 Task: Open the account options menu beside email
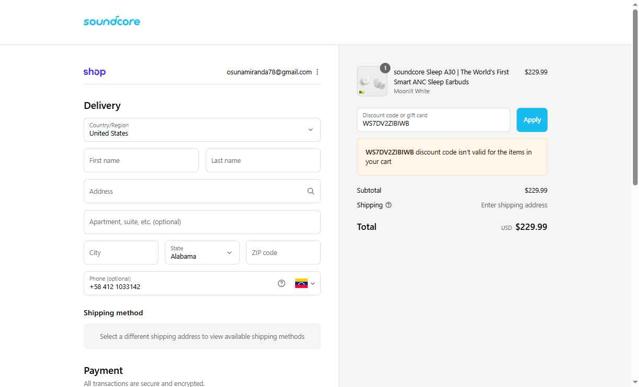click(317, 72)
